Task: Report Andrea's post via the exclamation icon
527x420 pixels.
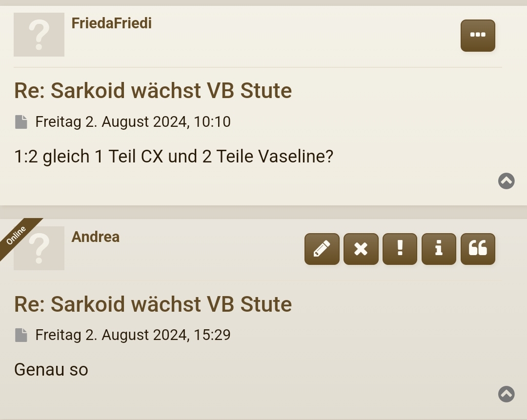Action: pyautogui.click(x=400, y=249)
